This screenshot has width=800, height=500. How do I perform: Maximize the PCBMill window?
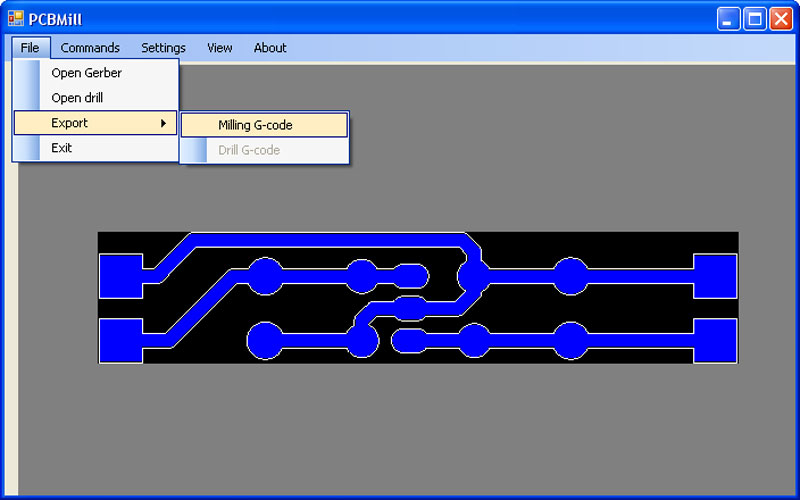[755, 19]
